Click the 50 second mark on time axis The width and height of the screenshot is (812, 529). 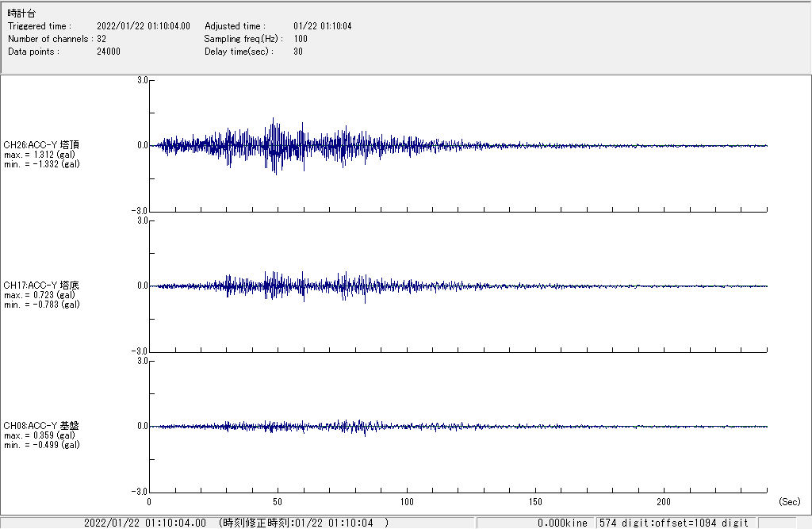tap(278, 502)
